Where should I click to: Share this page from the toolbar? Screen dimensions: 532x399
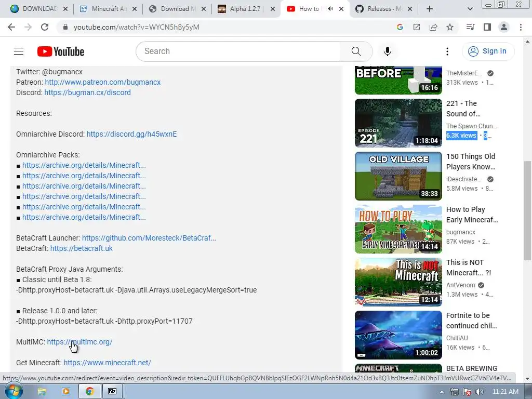click(x=433, y=27)
